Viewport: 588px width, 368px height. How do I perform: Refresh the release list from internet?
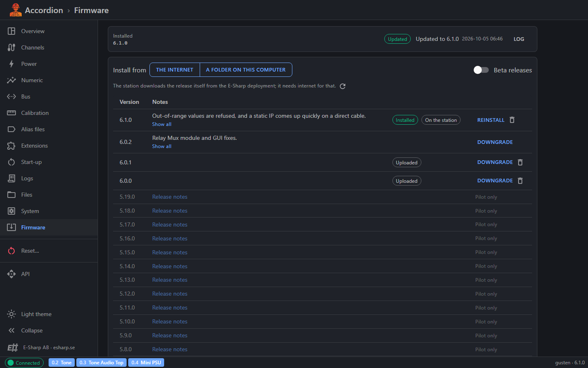(343, 86)
